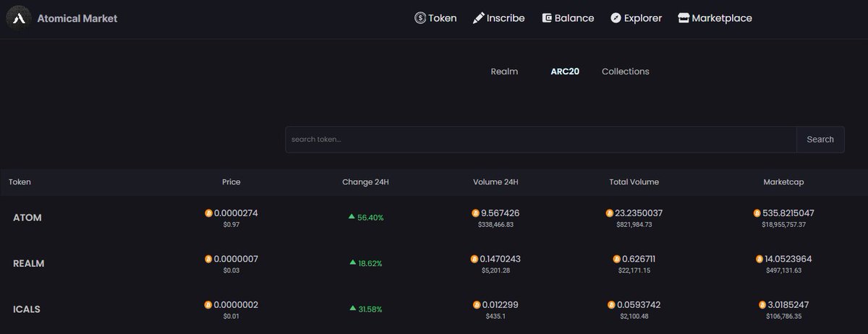Viewport: 868px width, 334px height.
Task: Click the bitcoin icon beside 0.626711 total volume
Action: click(617, 259)
